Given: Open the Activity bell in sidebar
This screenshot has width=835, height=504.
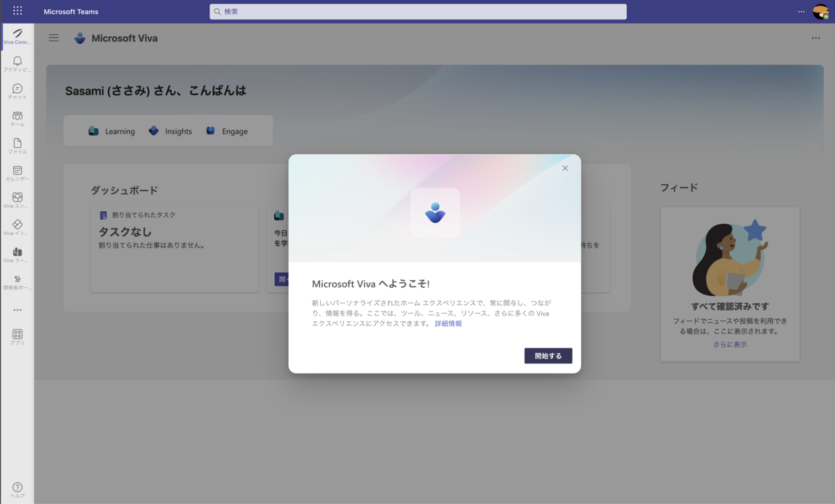Looking at the screenshot, I should pos(17,64).
